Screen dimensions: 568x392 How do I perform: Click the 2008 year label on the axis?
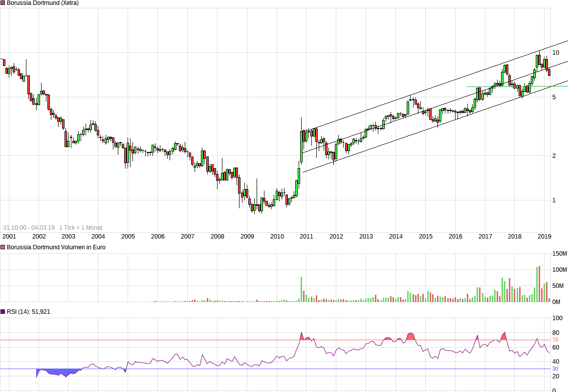[218, 237]
